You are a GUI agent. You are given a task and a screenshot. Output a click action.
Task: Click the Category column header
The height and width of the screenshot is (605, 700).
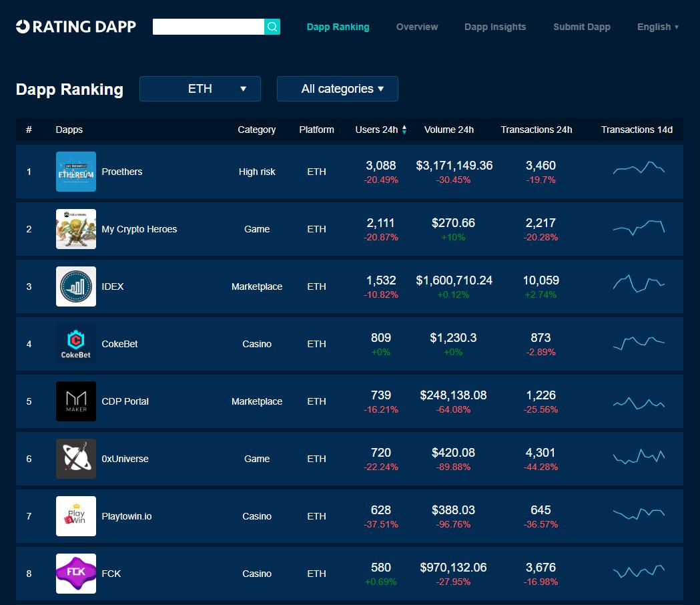tap(257, 130)
